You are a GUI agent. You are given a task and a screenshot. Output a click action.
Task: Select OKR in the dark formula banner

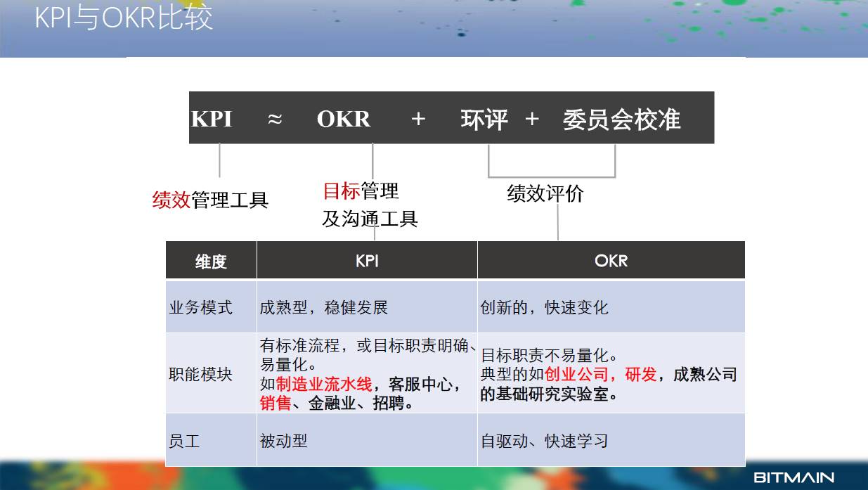343,119
